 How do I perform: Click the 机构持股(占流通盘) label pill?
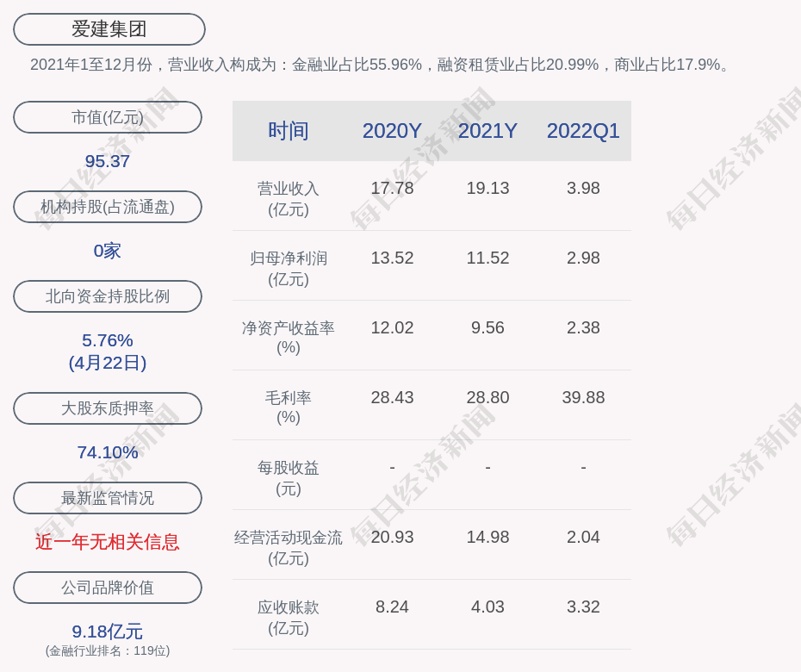[108, 207]
